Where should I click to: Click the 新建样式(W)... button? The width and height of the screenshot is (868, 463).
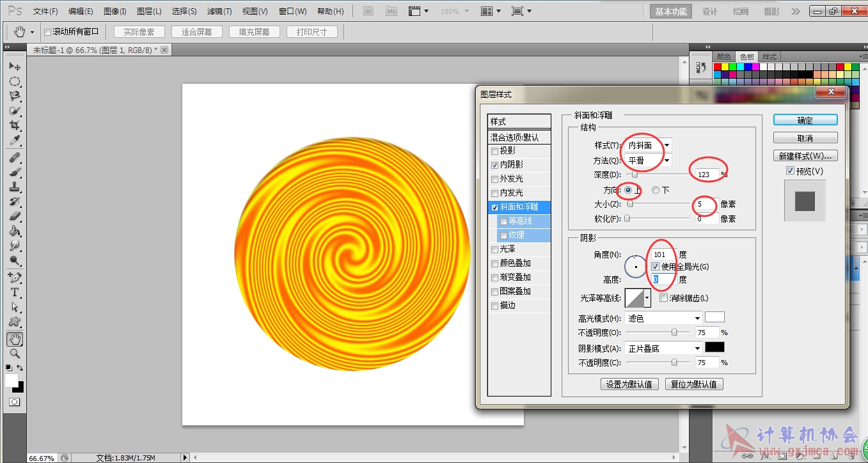(805, 156)
